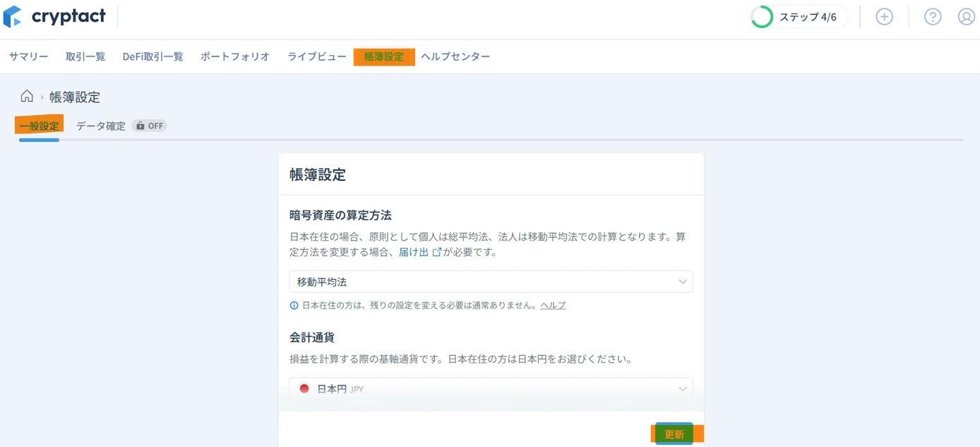Viewport: 980px width, 447px height.
Task: Click the 更新 update button
Action: pyautogui.click(x=674, y=434)
